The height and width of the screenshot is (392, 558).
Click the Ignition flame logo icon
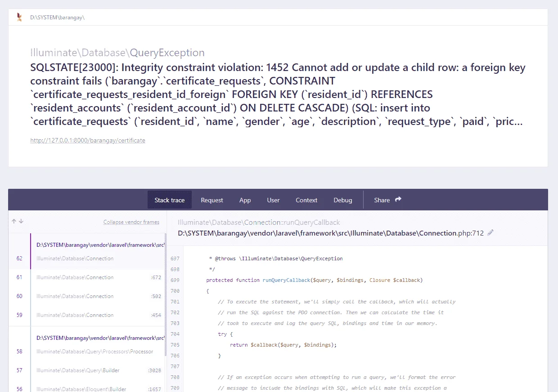19,18
